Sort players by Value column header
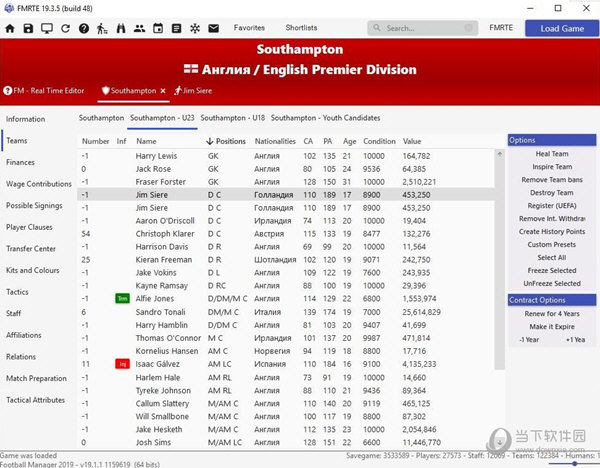This screenshot has width=600, height=468. (412, 141)
